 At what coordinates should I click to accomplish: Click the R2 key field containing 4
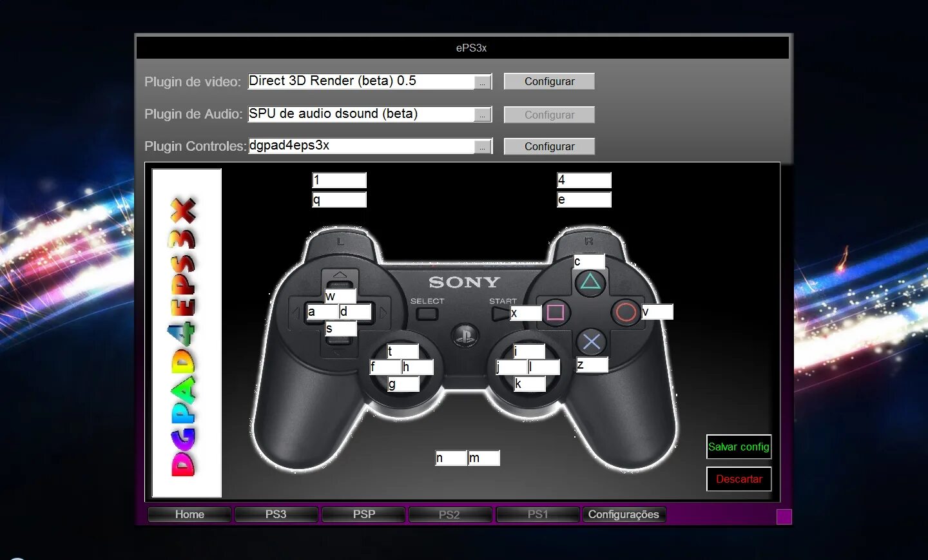click(x=584, y=180)
